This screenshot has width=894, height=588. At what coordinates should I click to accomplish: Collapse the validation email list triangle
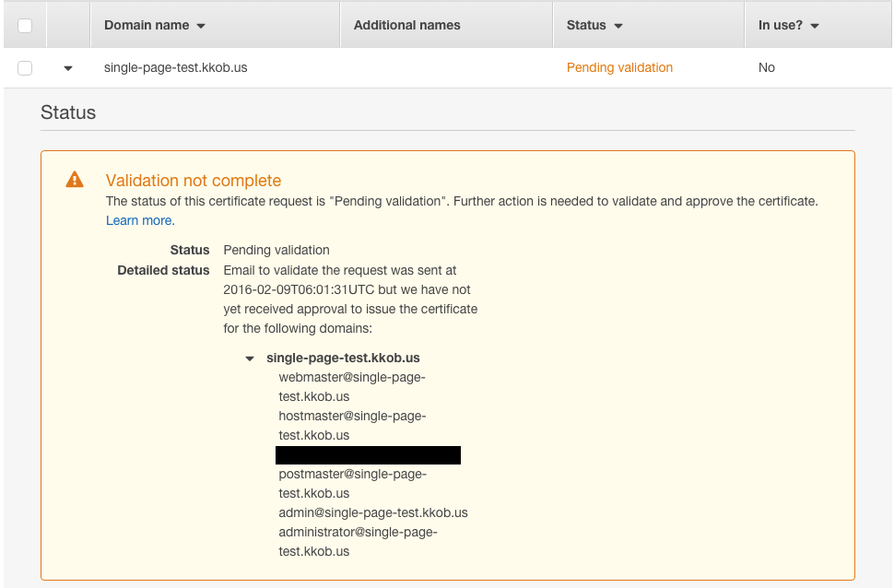pos(250,359)
